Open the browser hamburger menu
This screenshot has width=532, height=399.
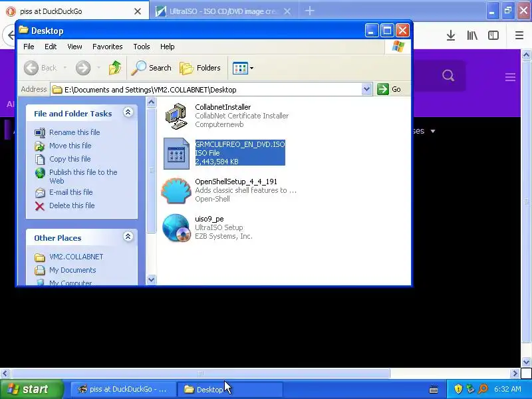click(x=519, y=35)
